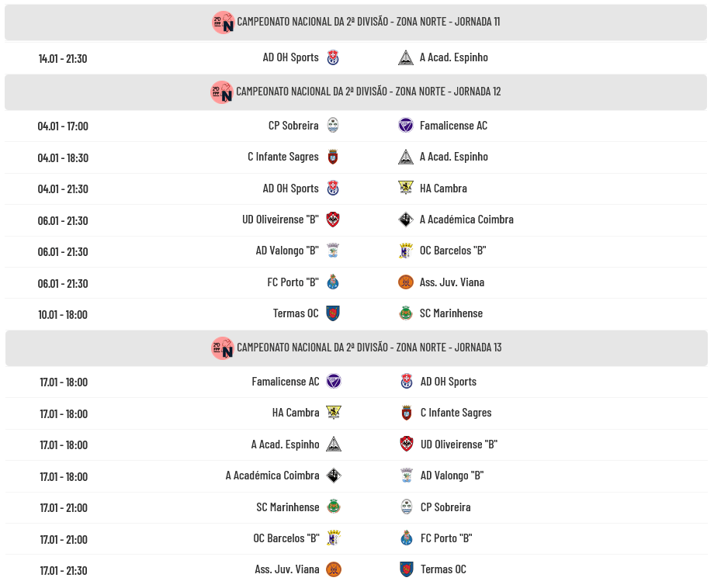This screenshot has width=714, height=588.
Task: Click CP Sobreira crest in the 04.01 17:00 match
Action: [x=333, y=126]
